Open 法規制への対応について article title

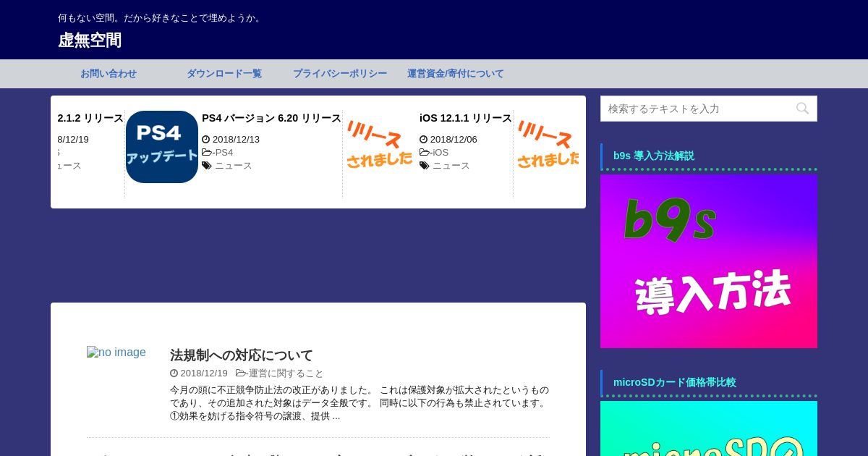pyautogui.click(x=242, y=355)
